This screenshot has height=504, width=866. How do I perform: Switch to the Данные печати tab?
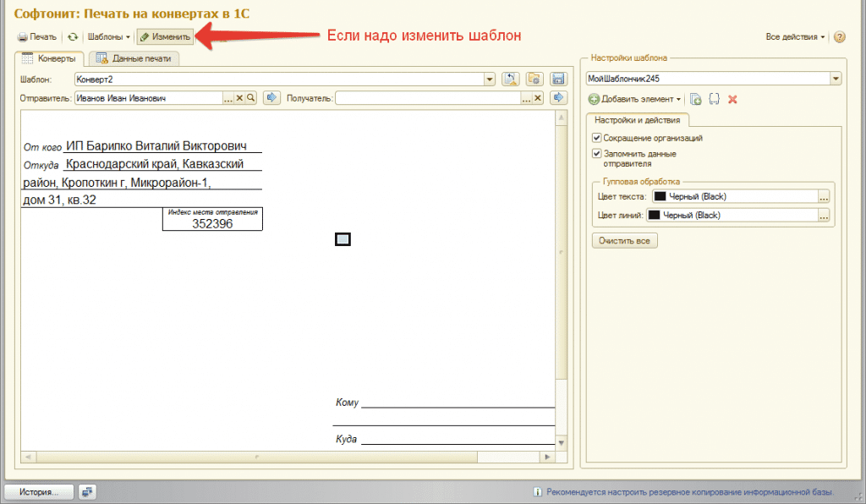coord(134,58)
